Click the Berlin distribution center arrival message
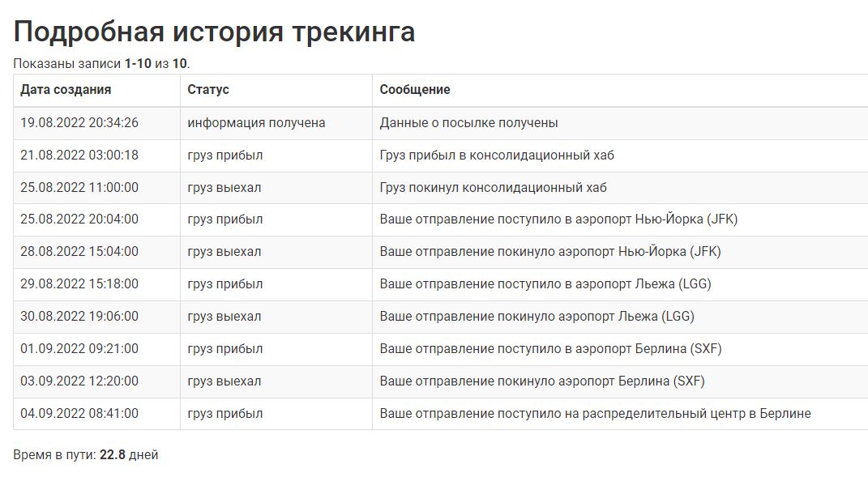The image size is (868, 477). coord(595,414)
